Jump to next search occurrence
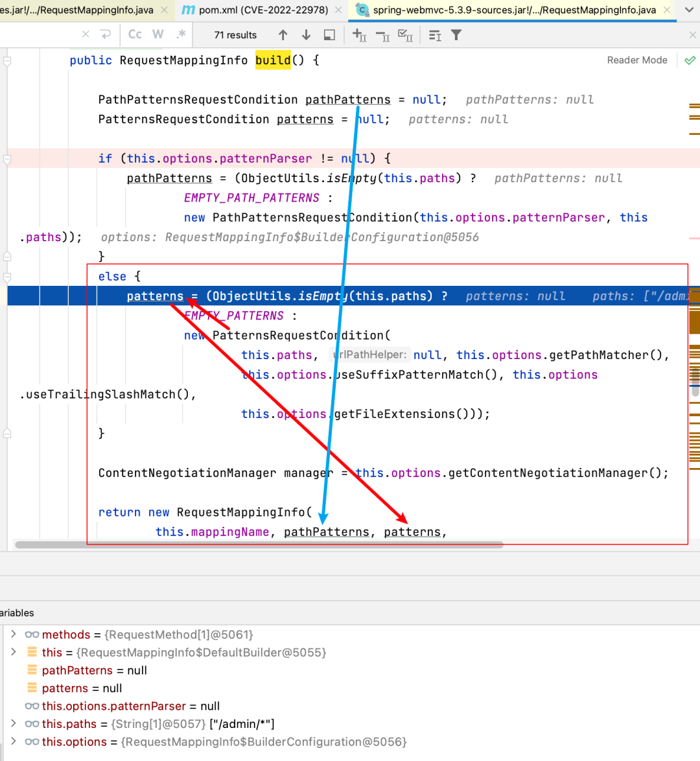This screenshot has width=700, height=761. pos(306,35)
